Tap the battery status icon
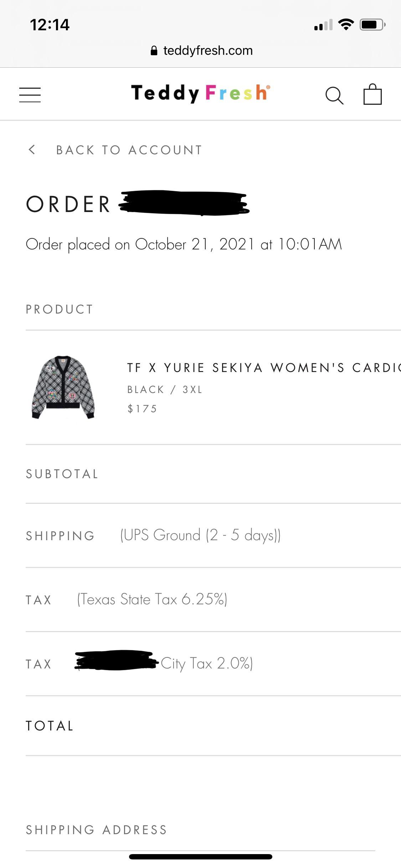 point(372,25)
